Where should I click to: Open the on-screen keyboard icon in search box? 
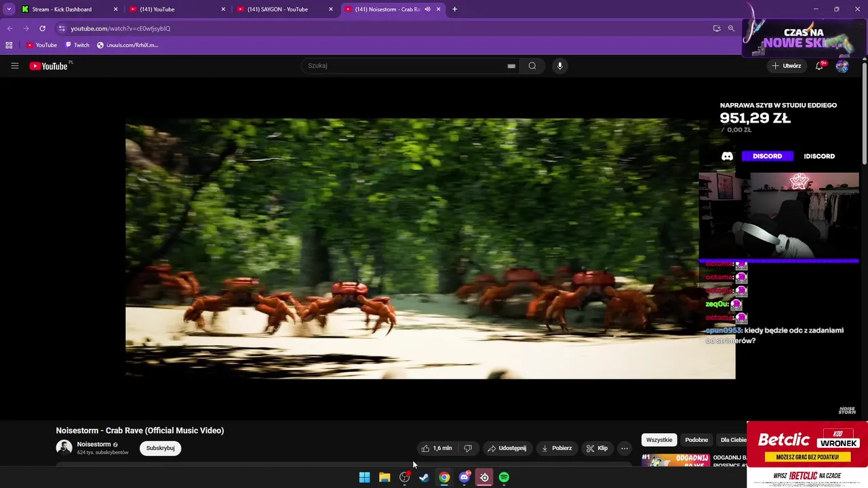[x=511, y=66]
